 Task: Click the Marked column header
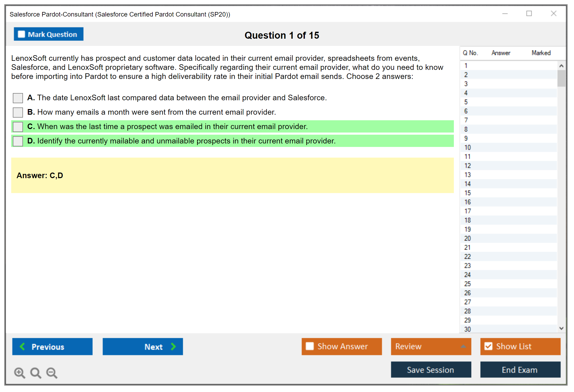(541, 53)
